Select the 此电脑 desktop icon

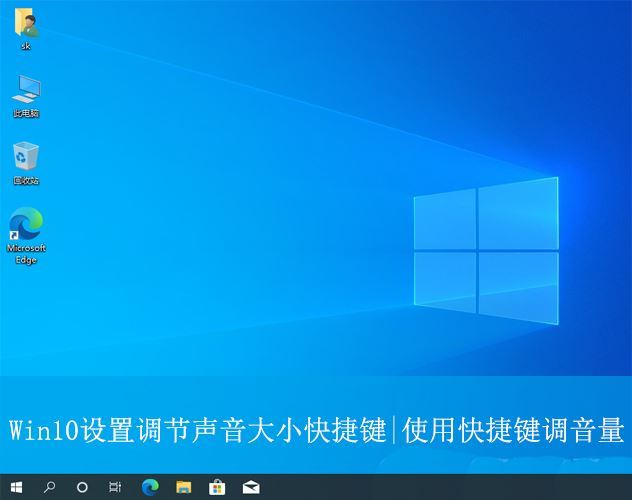[x=26, y=89]
